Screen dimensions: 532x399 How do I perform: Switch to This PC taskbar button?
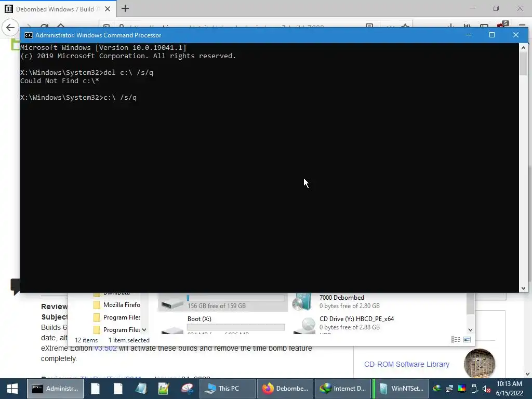(x=227, y=389)
